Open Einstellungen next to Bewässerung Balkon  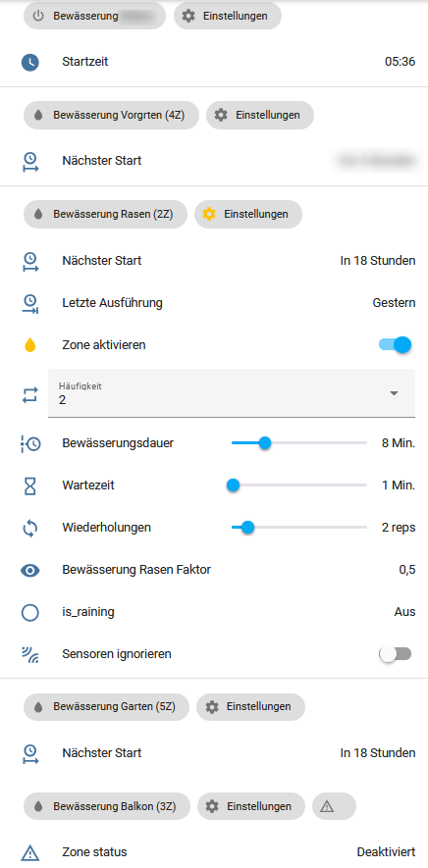click(x=251, y=806)
